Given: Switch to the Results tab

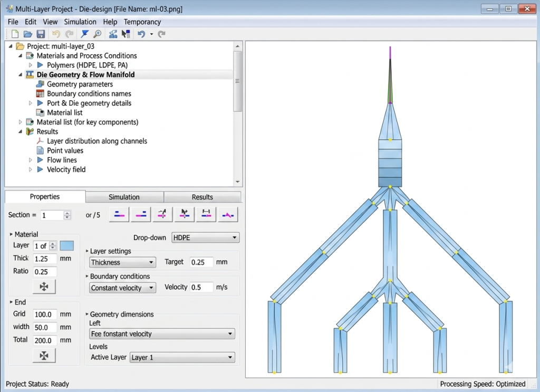Looking at the screenshot, I should [202, 197].
